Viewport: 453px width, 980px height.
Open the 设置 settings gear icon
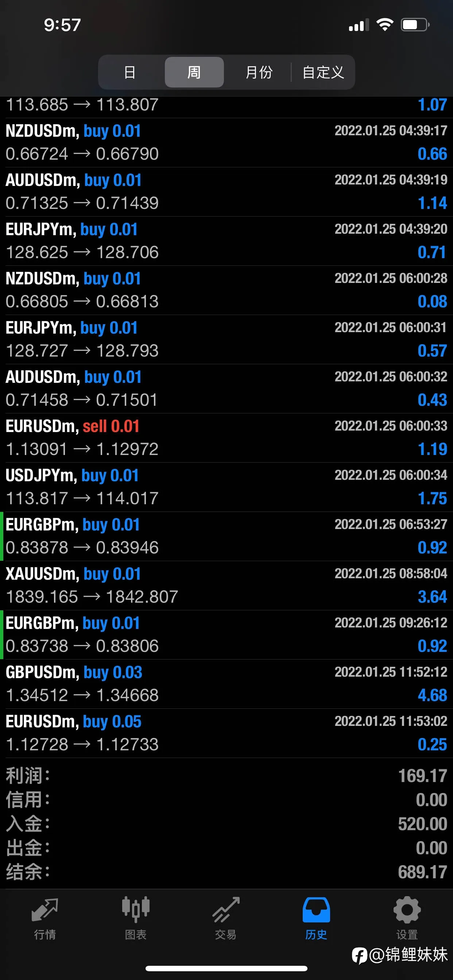pos(407,910)
